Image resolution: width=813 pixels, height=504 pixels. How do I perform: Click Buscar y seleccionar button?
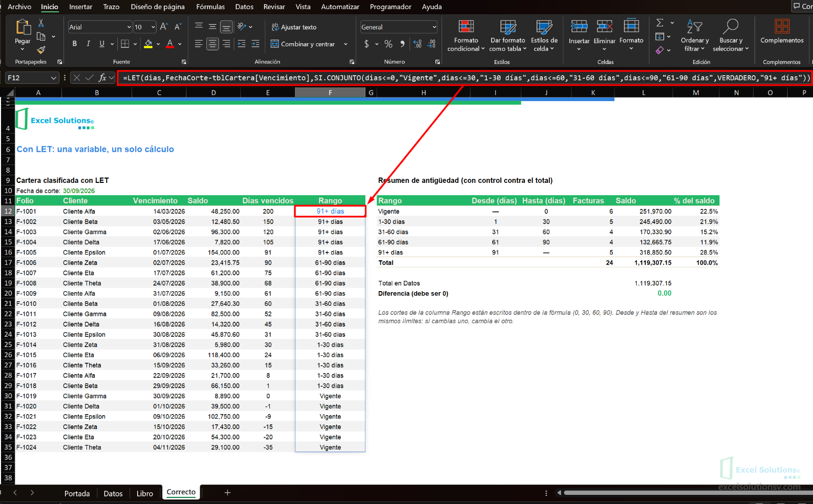(731, 36)
